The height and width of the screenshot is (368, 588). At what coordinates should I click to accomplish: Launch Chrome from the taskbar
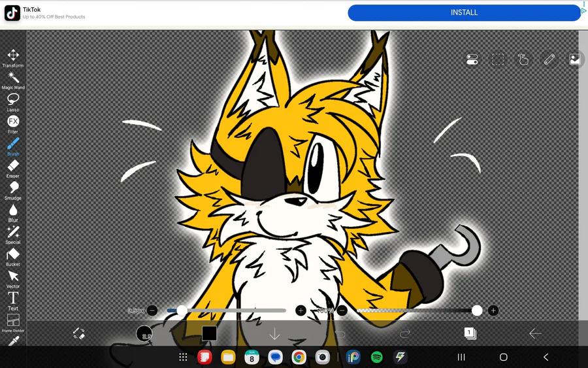pyautogui.click(x=299, y=357)
